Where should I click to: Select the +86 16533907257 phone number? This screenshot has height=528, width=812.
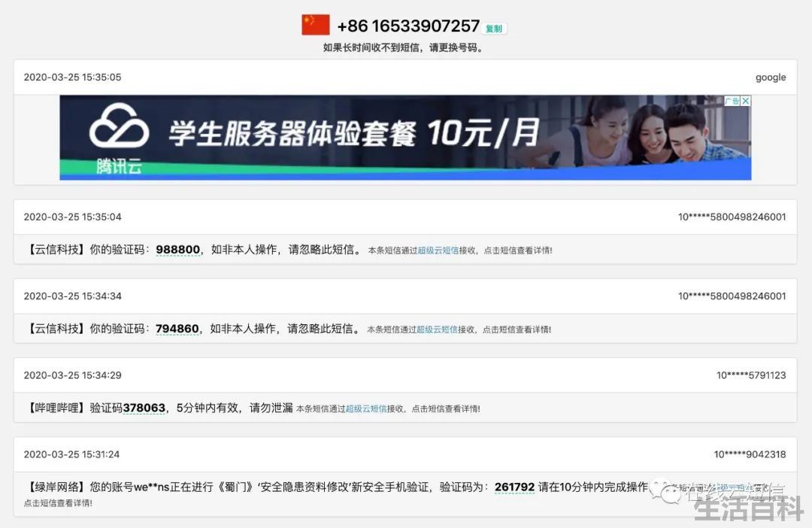coord(408,26)
